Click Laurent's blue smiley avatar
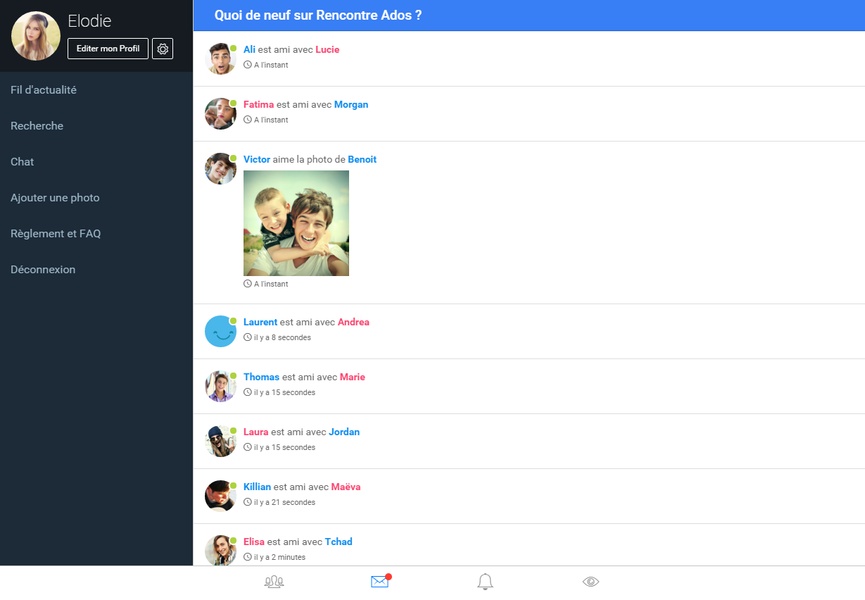This screenshot has height=600, width=865. pos(221,331)
